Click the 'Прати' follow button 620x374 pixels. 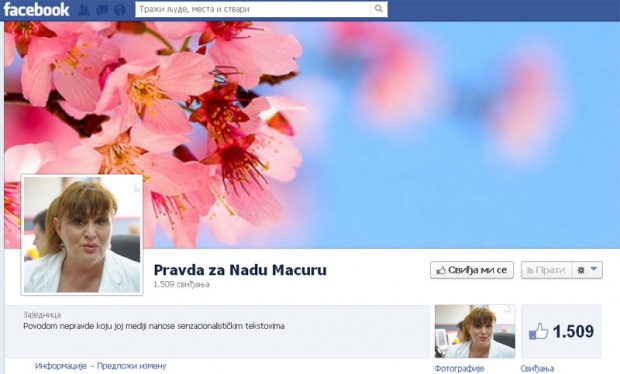click(x=546, y=270)
